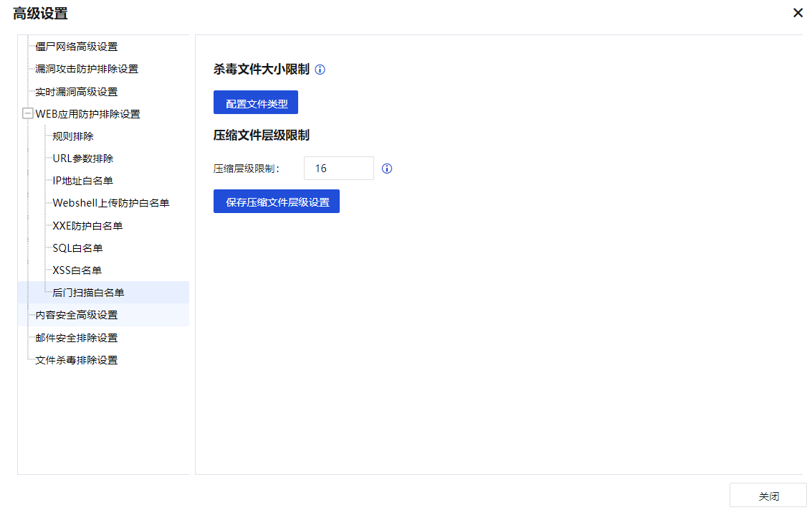Close the 高级设置 dialog with X
812x510 pixels.
[798, 13]
